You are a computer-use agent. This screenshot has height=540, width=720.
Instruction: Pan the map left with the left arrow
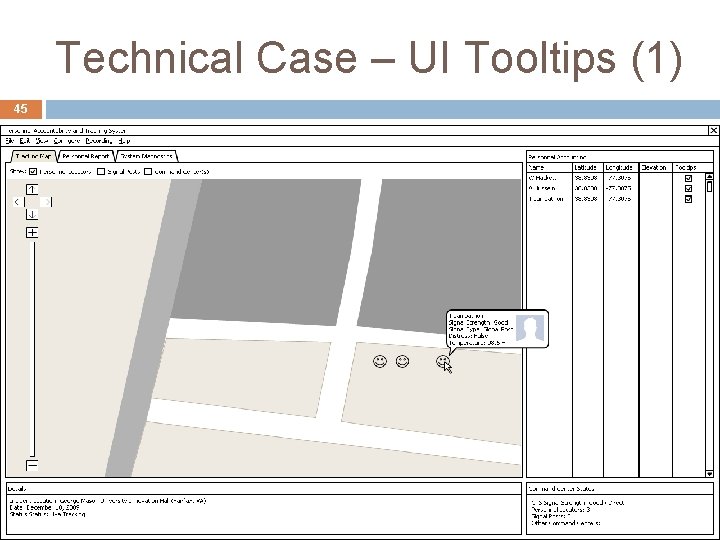tap(19, 202)
